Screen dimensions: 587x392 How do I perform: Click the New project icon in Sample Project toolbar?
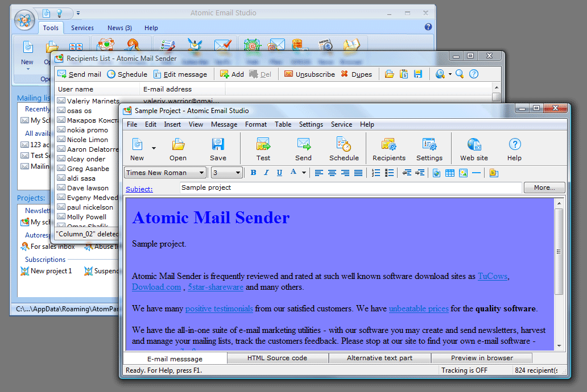click(138, 144)
